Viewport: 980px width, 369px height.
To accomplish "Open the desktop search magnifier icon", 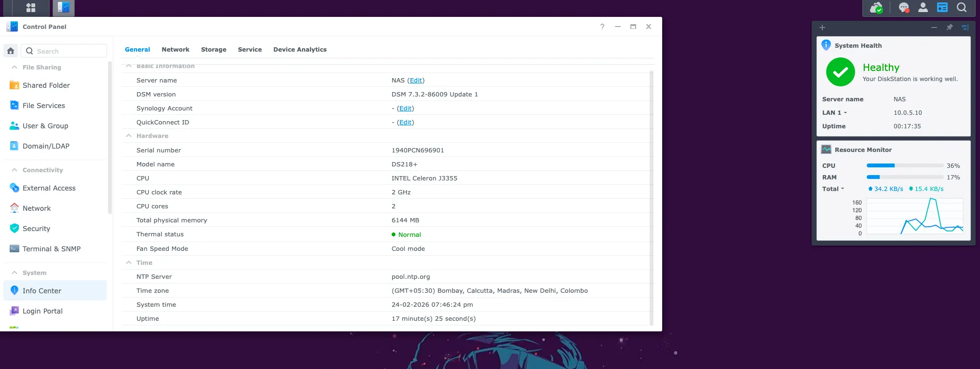I will click(x=961, y=8).
